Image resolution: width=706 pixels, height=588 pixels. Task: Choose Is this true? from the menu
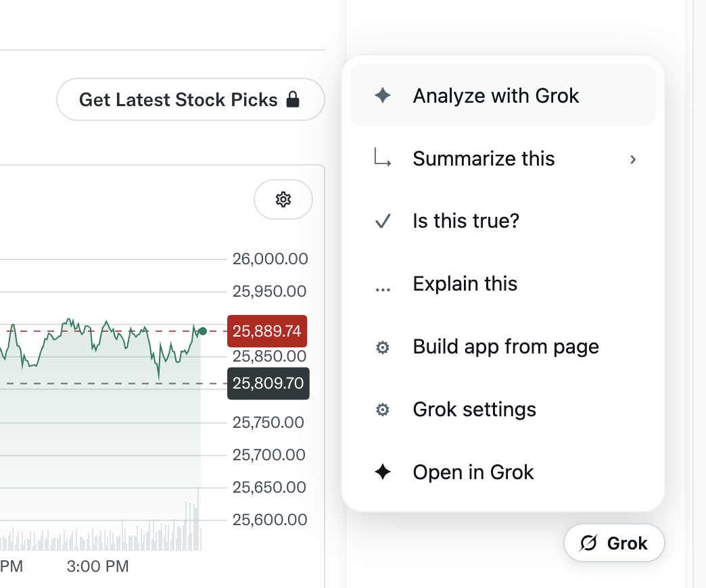503,221
